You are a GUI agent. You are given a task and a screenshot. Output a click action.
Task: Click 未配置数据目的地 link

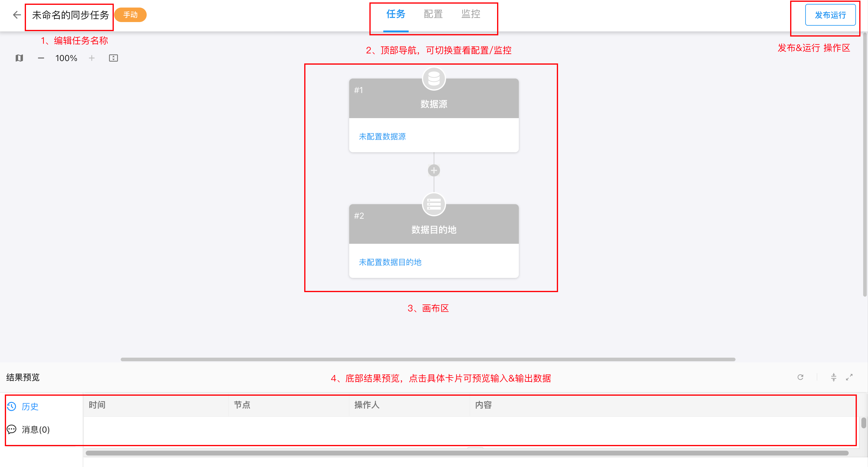pyautogui.click(x=390, y=262)
